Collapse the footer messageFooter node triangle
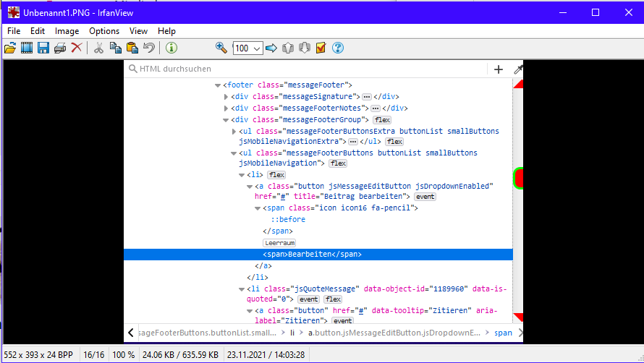This screenshot has height=363, width=644. (218, 85)
